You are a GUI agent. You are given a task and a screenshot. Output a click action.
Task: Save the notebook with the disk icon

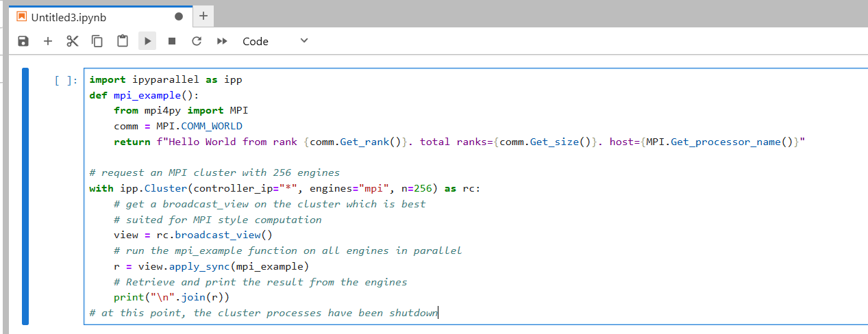coord(23,42)
